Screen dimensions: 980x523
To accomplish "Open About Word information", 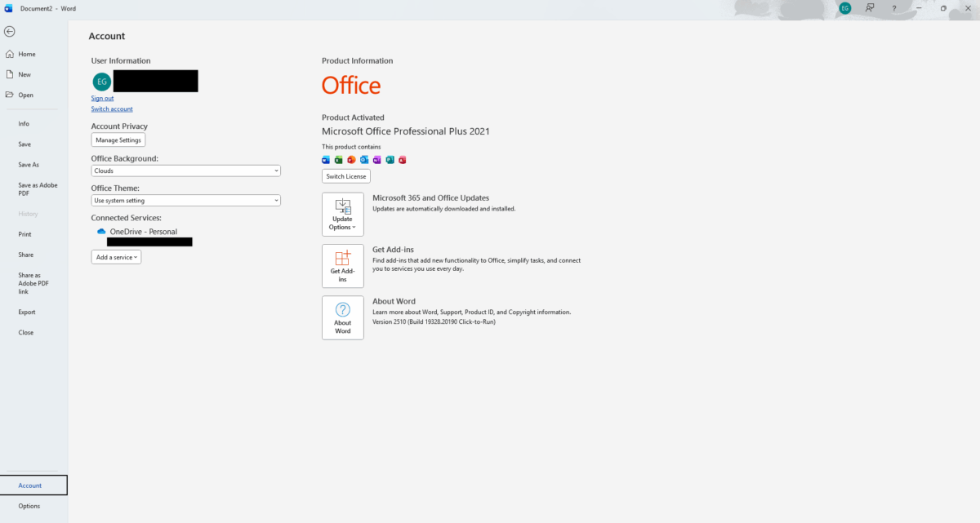I will [x=342, y=317].
